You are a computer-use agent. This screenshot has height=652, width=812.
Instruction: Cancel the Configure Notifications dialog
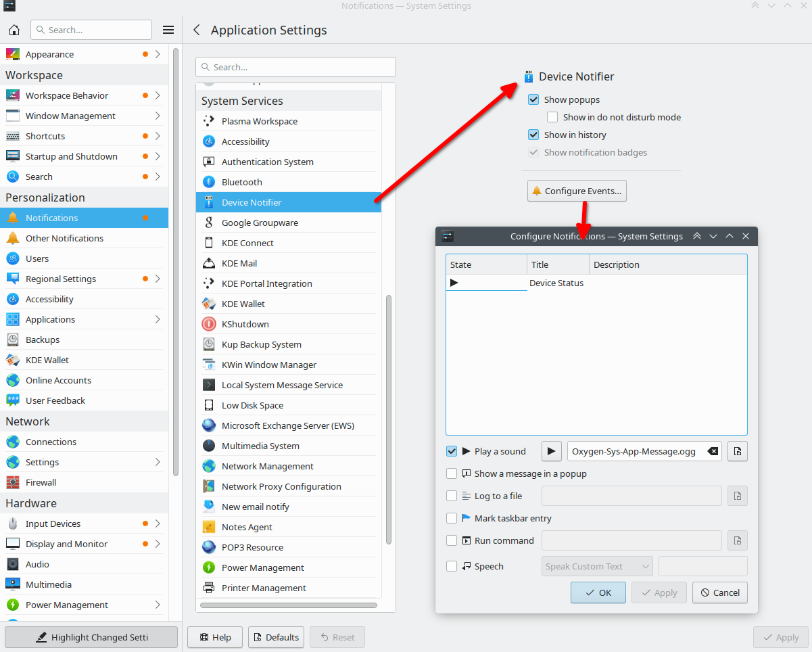click(x=720, y=592)
